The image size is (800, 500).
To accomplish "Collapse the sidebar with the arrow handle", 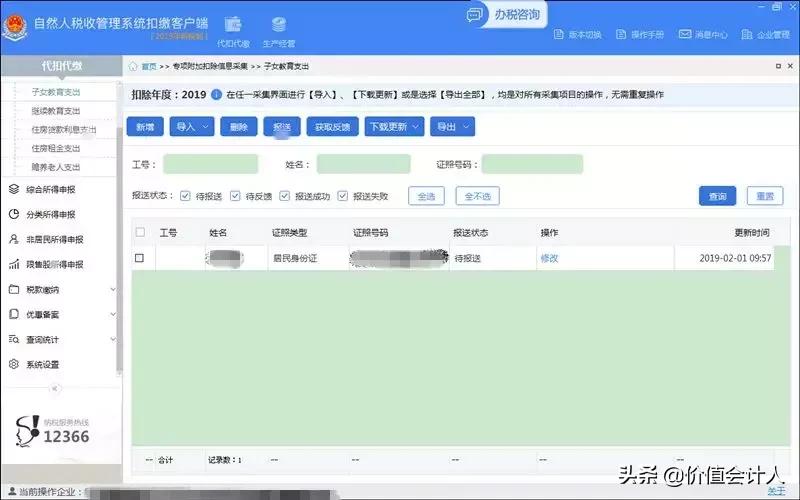I will point(55,389).
